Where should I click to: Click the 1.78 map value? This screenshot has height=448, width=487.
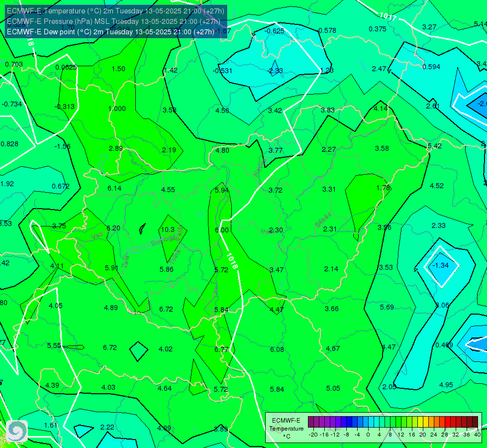pos(383,188)
